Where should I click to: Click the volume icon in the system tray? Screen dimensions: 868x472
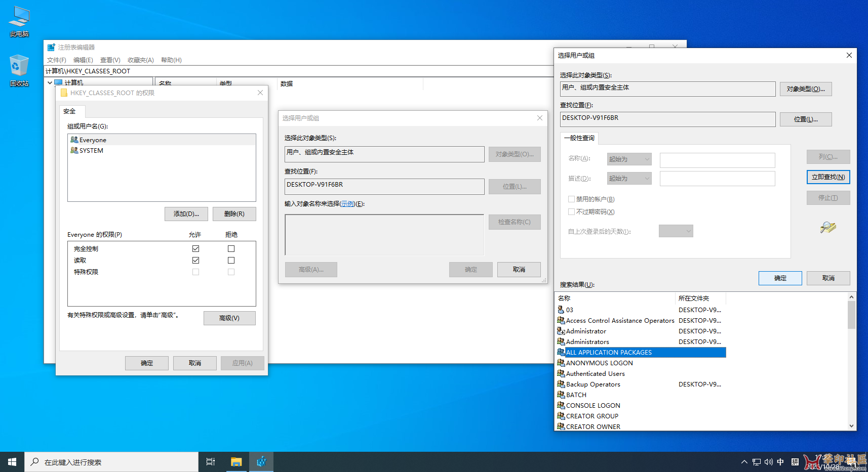768,461
